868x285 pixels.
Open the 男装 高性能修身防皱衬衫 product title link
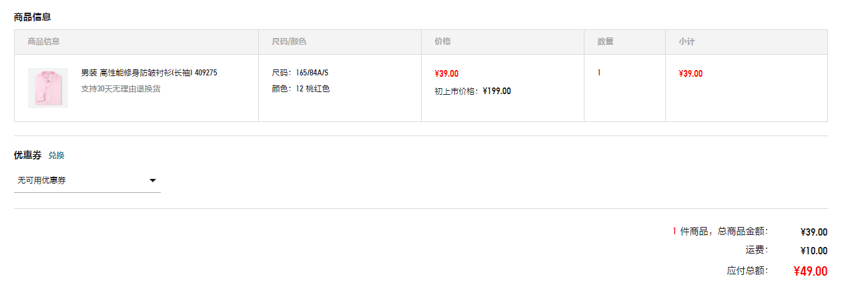coord(149,73)
